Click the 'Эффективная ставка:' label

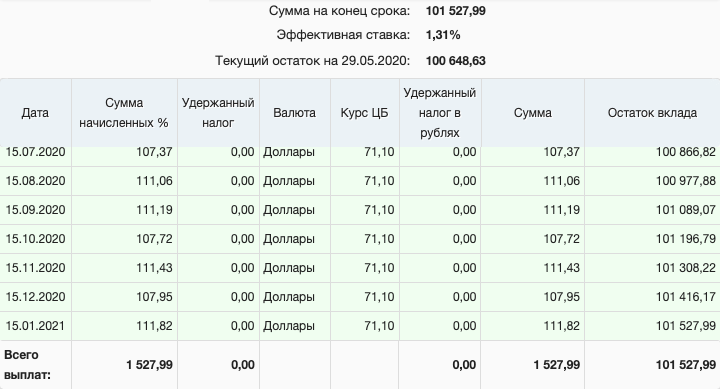click(x=343, y=35)
